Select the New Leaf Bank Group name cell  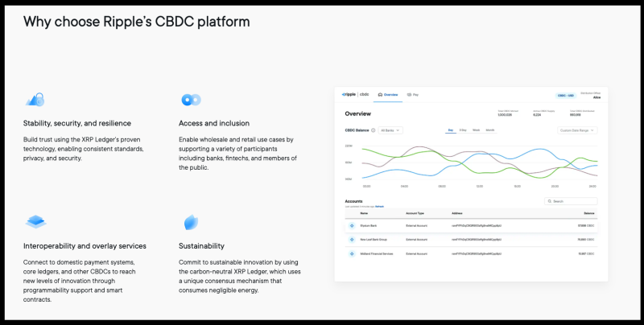[374, 239]
